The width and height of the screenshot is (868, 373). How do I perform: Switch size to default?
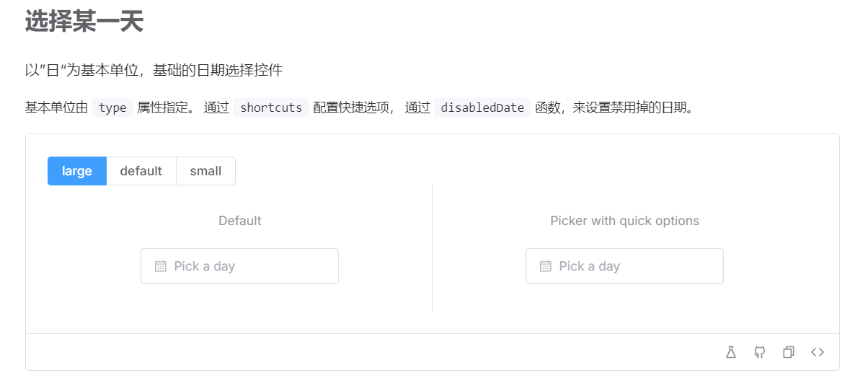coord(141,171)
